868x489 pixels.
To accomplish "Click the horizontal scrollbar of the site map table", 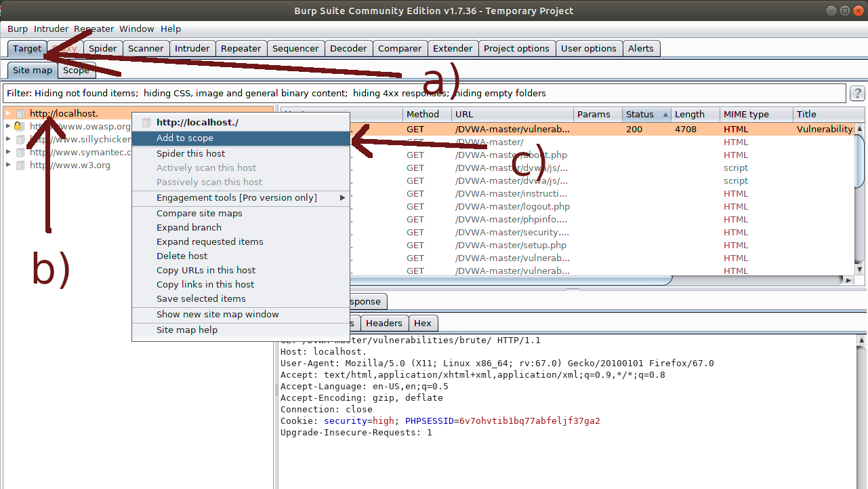I will [x=511, y=280].
